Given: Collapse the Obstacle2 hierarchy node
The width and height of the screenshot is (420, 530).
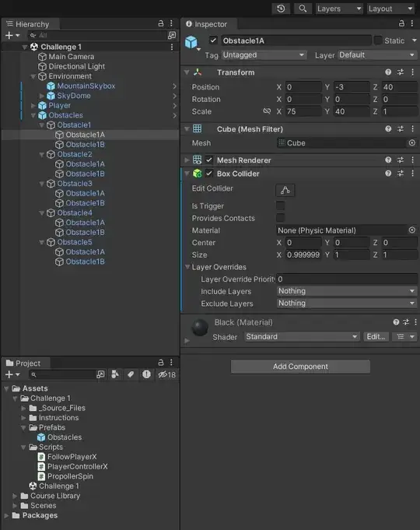Looking at the screenshot, I should [x=42, y=154].
